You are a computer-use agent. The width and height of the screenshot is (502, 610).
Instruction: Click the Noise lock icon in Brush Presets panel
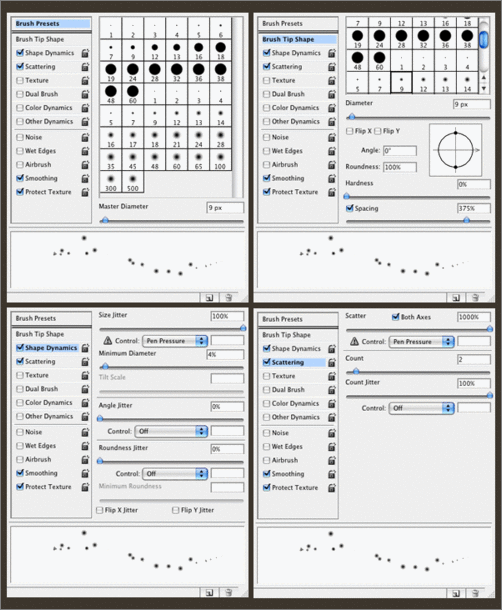coord(85,137)
